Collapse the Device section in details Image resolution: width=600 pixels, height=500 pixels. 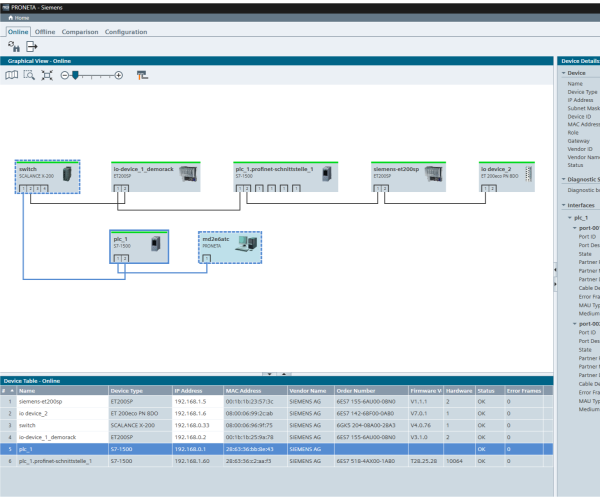[562, 73]
